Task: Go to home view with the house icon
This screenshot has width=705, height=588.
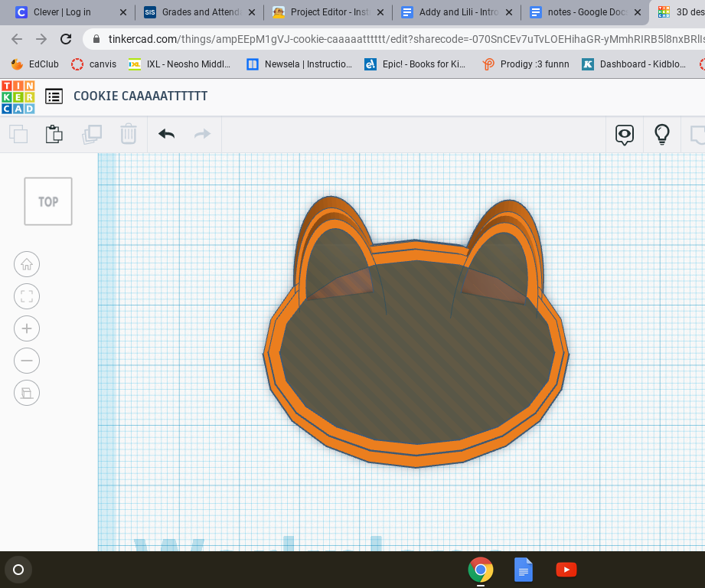Action: (26, 264)
